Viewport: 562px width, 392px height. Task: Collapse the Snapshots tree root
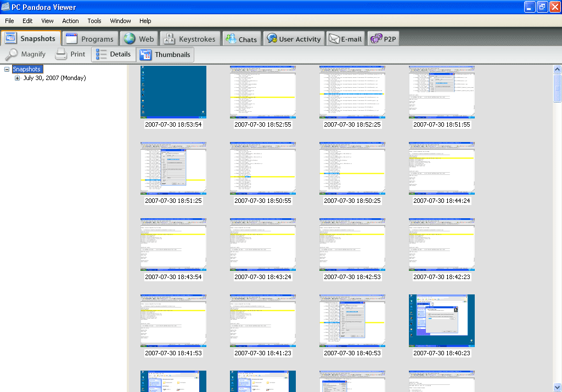[x=7, y=69]
